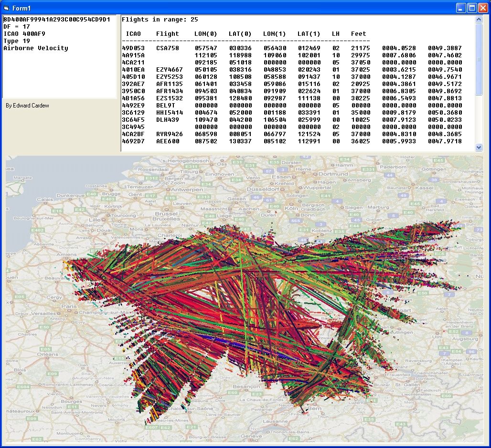Click altitude value 21175 feet
Viewport: 491px width, 448px height.
pos(361,48)
